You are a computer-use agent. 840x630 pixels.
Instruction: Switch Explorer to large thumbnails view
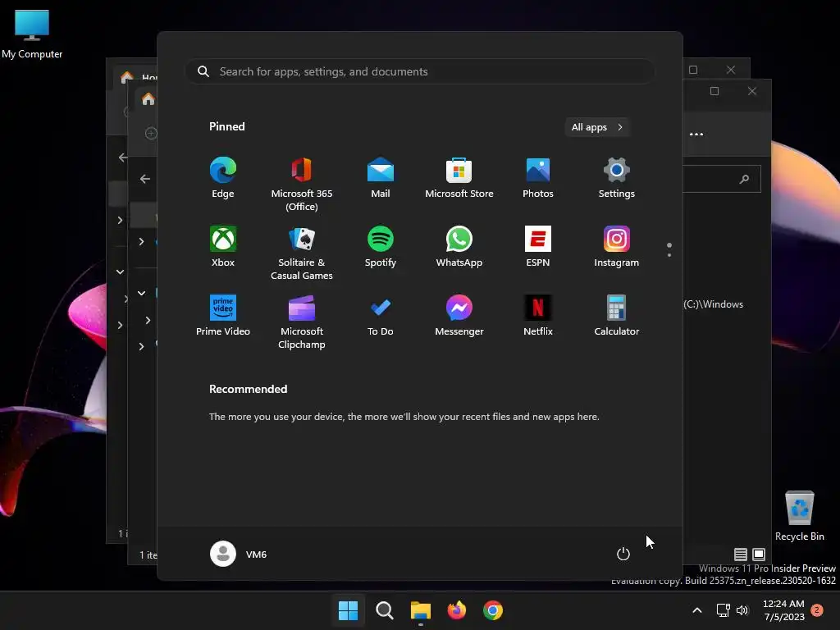pos(759,555)
